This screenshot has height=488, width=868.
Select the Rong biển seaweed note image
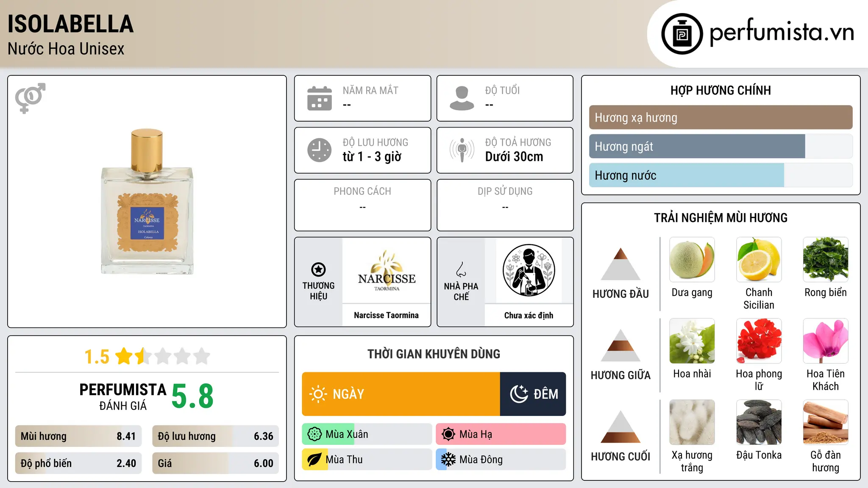(826, 260)
